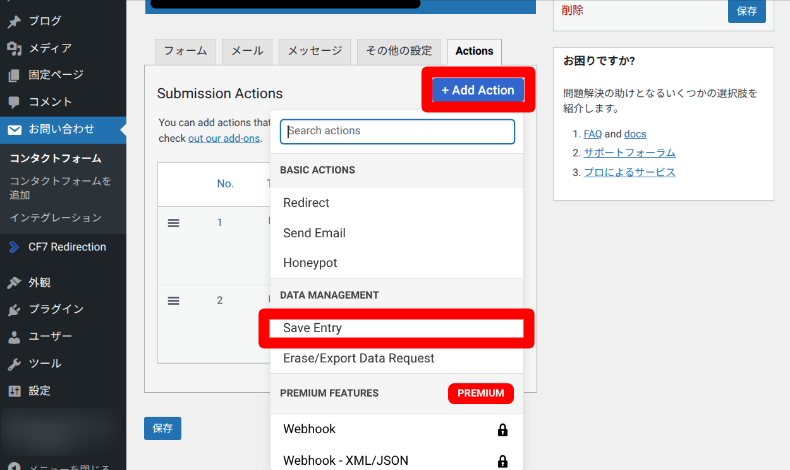Open the ツール wrench icon
The image size is (790, 470).
coord(14,364)
